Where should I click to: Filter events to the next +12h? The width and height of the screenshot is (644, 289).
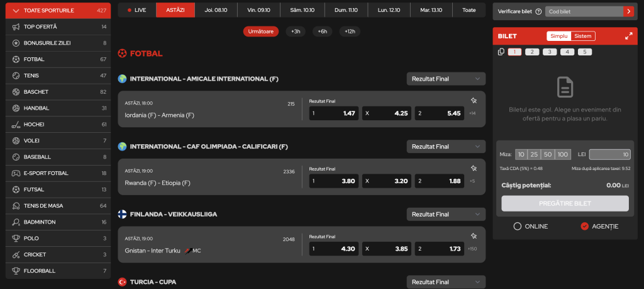[350, 31]
